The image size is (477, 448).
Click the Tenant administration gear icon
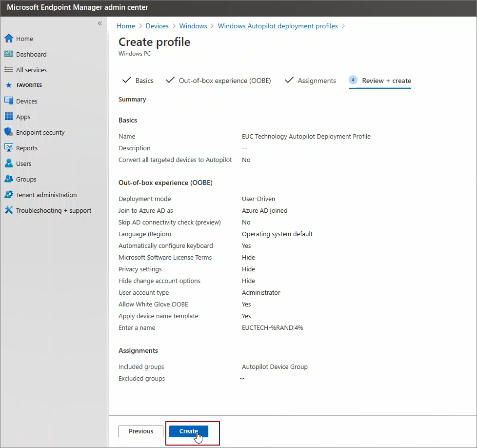tap(9, 195)
